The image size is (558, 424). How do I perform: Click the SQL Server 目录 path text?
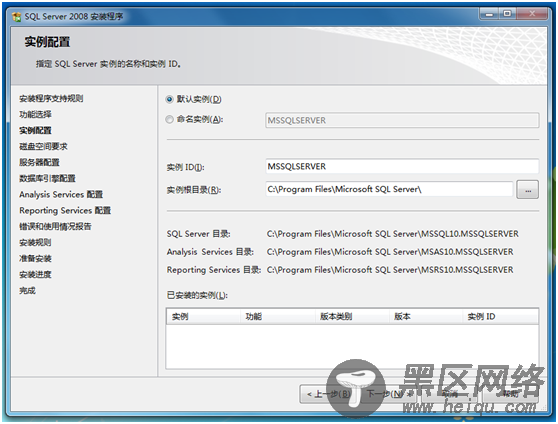[x=393, y=234]
